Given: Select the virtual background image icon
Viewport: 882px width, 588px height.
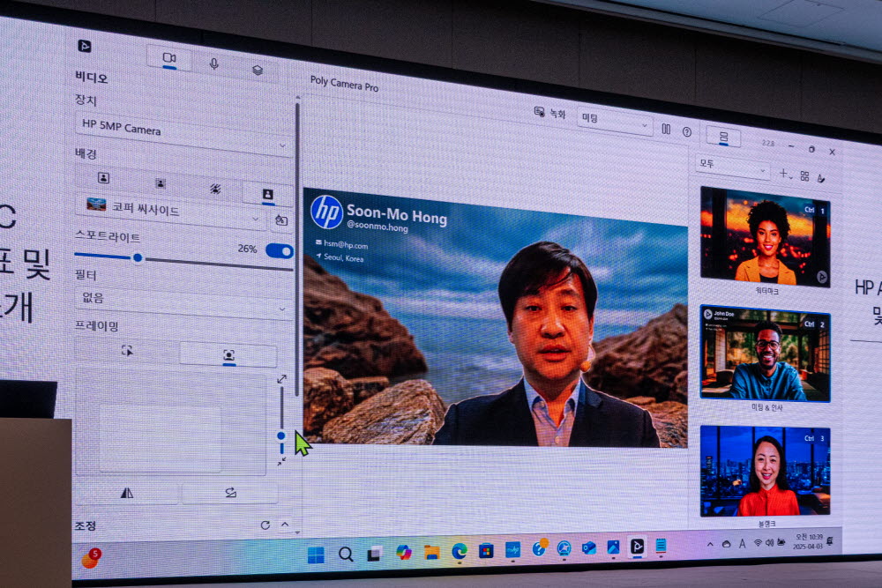Looking at the screenshot, I should (268, 195).
